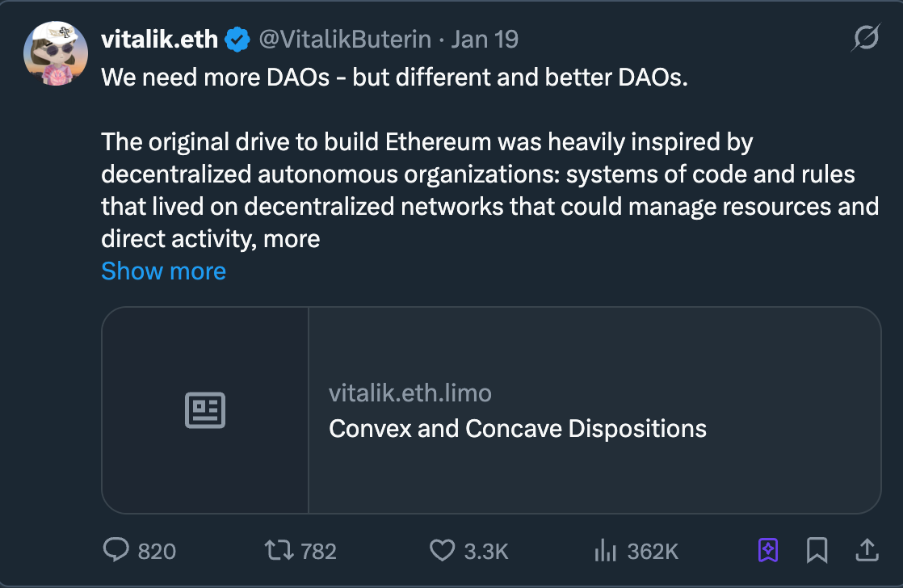Click the 3.3K likes count
This screenshot has width=903, height=588.
[485, 552]
